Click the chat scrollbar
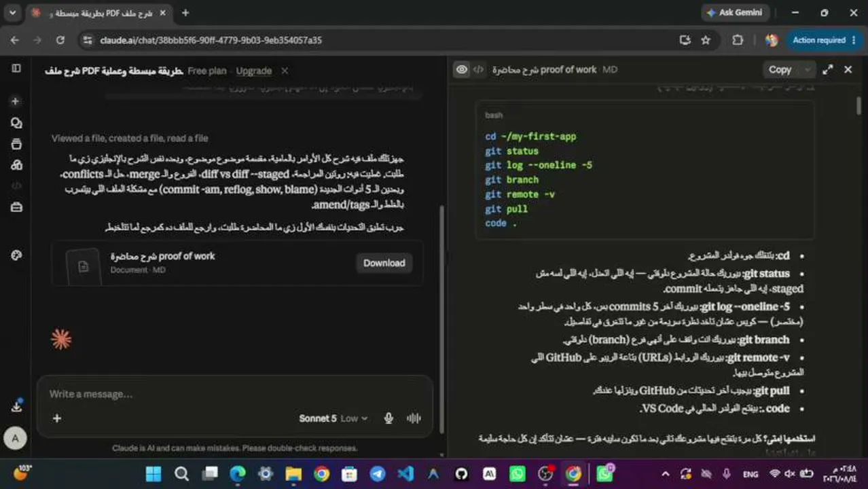 [x=442, y=319]
